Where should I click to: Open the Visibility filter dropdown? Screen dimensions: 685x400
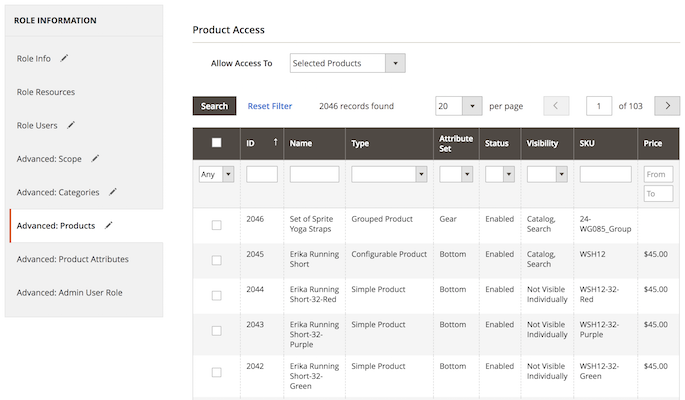(548, 174)
